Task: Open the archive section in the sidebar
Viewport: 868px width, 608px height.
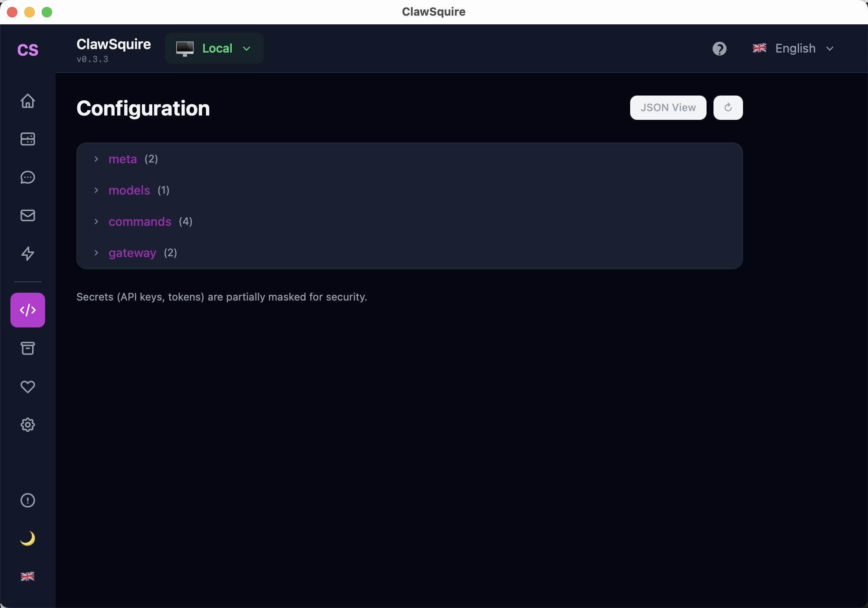Action: 28,348
